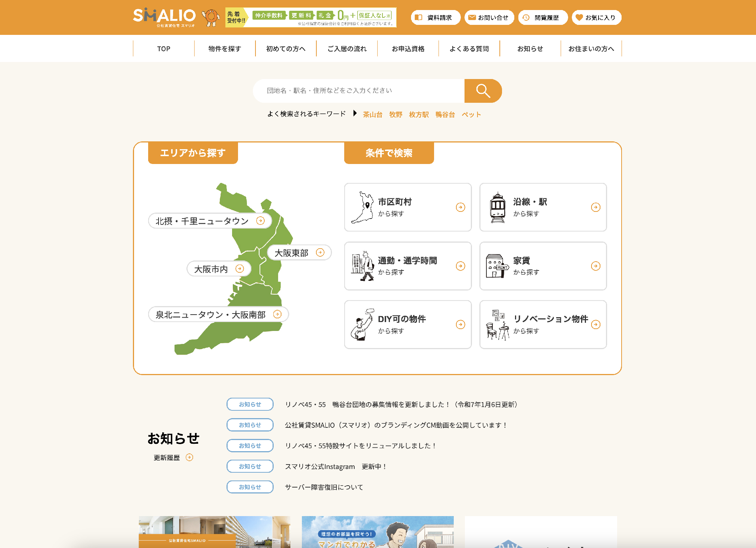The width and height of the screenshot is (756, 548).
Task: Open the 物件を探す menu item
Action: [225, 49]
